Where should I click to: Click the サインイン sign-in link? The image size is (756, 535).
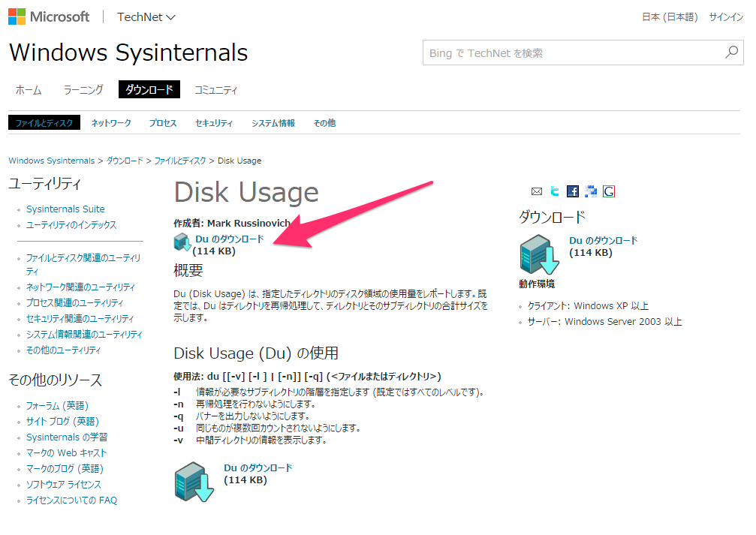726,17
